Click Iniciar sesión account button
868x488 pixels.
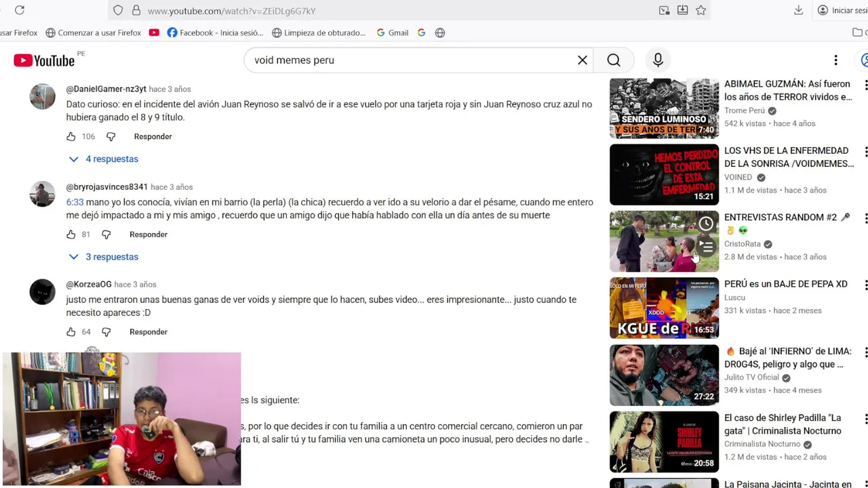842,10
